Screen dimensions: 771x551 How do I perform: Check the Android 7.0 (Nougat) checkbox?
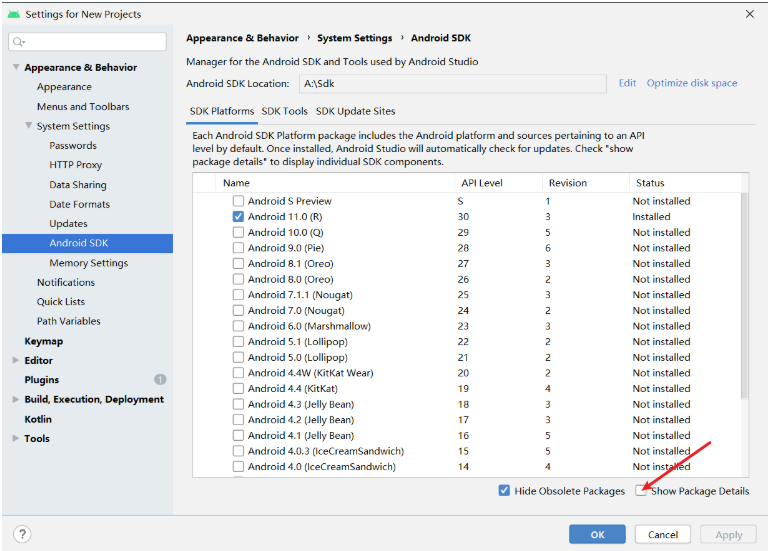(238, 311)
